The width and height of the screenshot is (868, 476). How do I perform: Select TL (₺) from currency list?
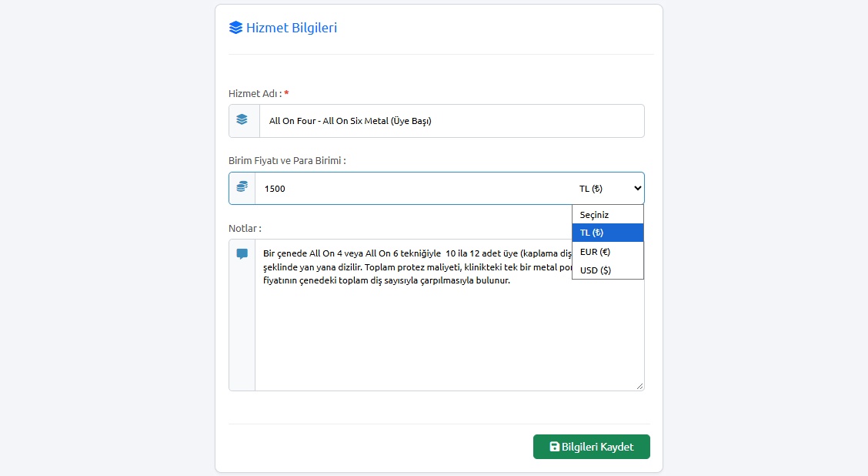(x=608, y=233)
